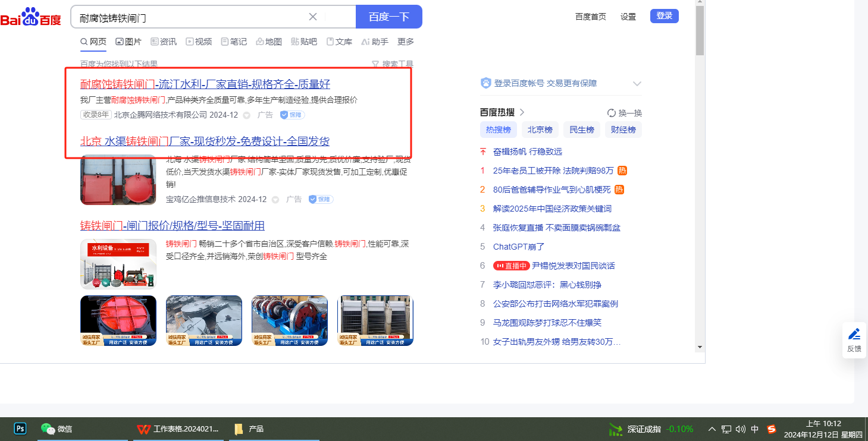Select the 财经榜 tab
868x441 pixels.
(623, 130)
